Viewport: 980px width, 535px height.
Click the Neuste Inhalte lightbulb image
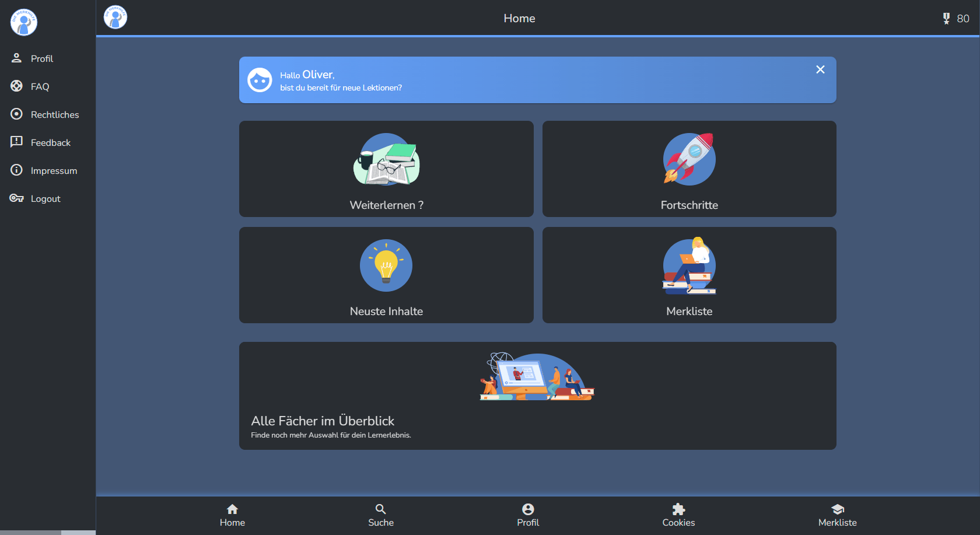[386, 265]
